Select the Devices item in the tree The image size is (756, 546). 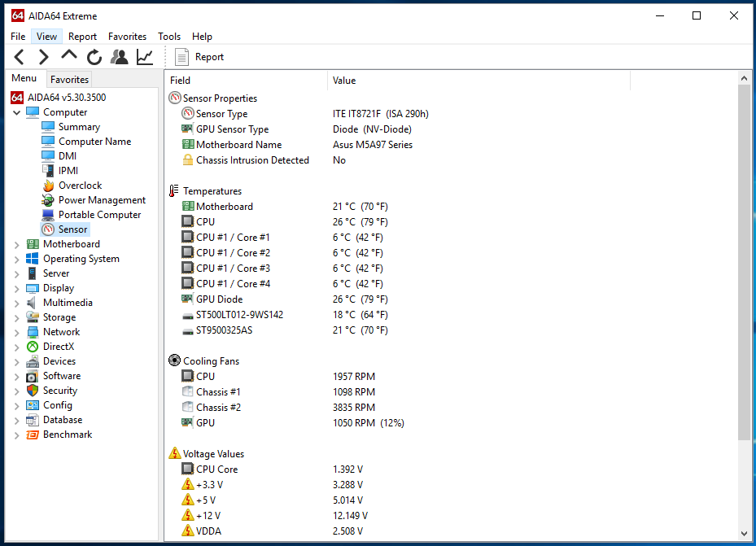59,361
